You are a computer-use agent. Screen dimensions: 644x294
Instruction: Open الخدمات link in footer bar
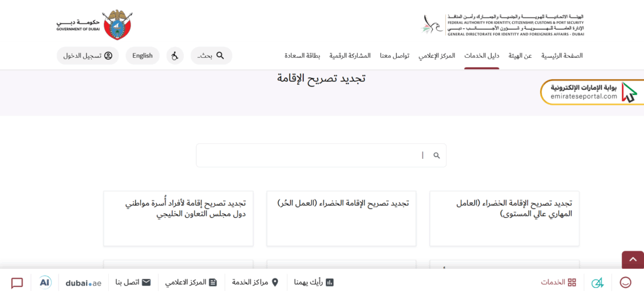pos(558,283)
